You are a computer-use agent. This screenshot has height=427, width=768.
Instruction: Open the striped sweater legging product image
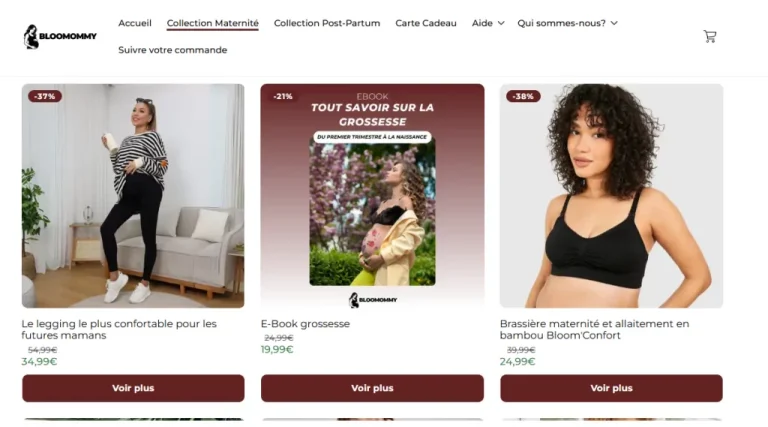[x=133, y=196]
